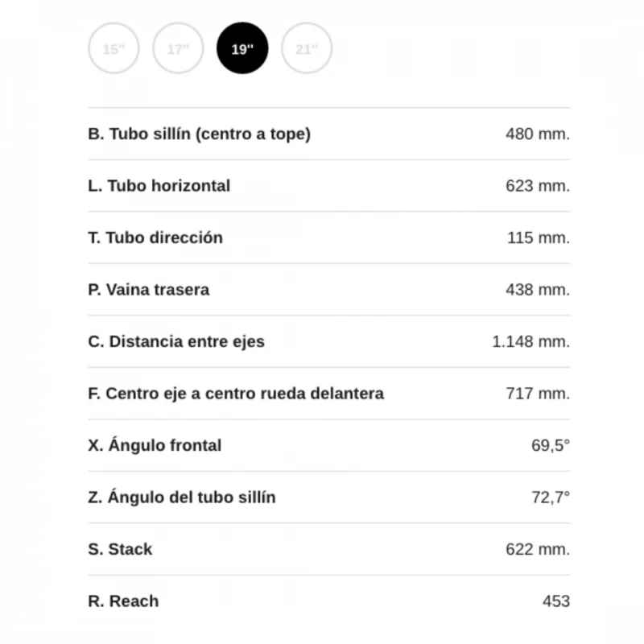Click the 453 reach value
Screen dimensions: 644x644
[556, 601]
